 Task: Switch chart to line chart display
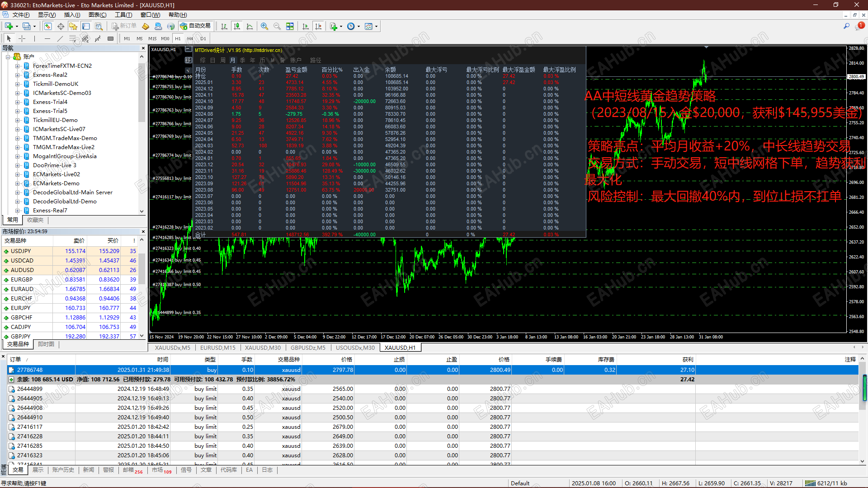(250, 26)
